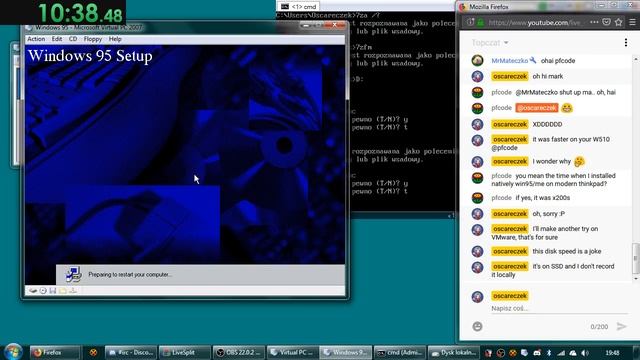Click the Windows 95 Setup computer icon
This screenshot has width=640, height=360.
tap(73, 274)
